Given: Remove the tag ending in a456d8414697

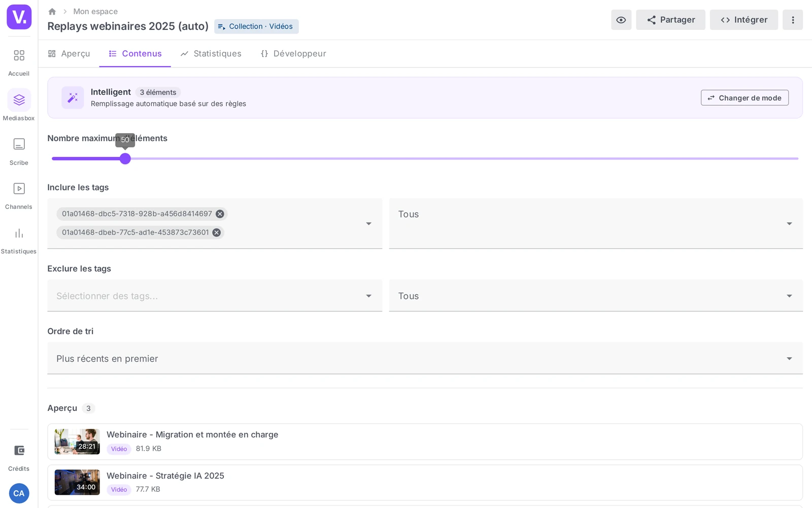Looking at the screenshot, I should coord(220,214).
